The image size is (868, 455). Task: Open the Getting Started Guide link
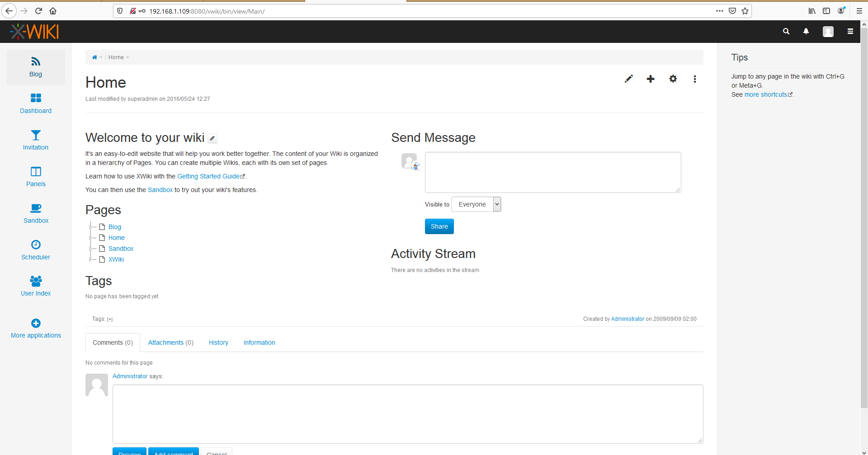pos(208,176)
